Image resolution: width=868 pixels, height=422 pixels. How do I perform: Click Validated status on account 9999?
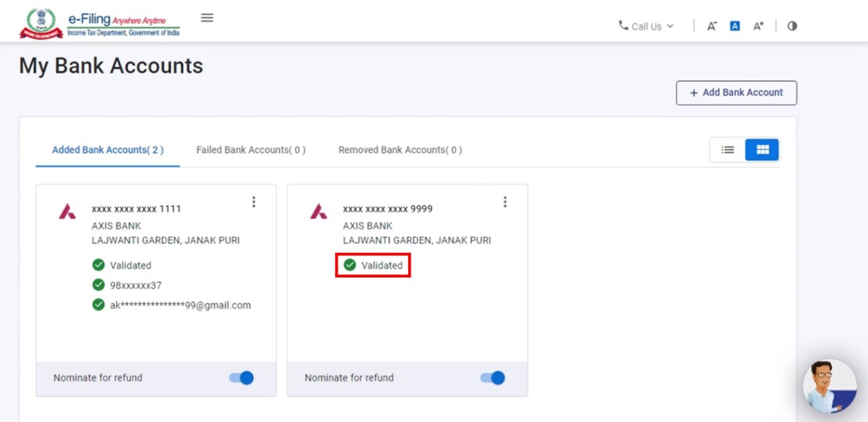pos(374,265)
